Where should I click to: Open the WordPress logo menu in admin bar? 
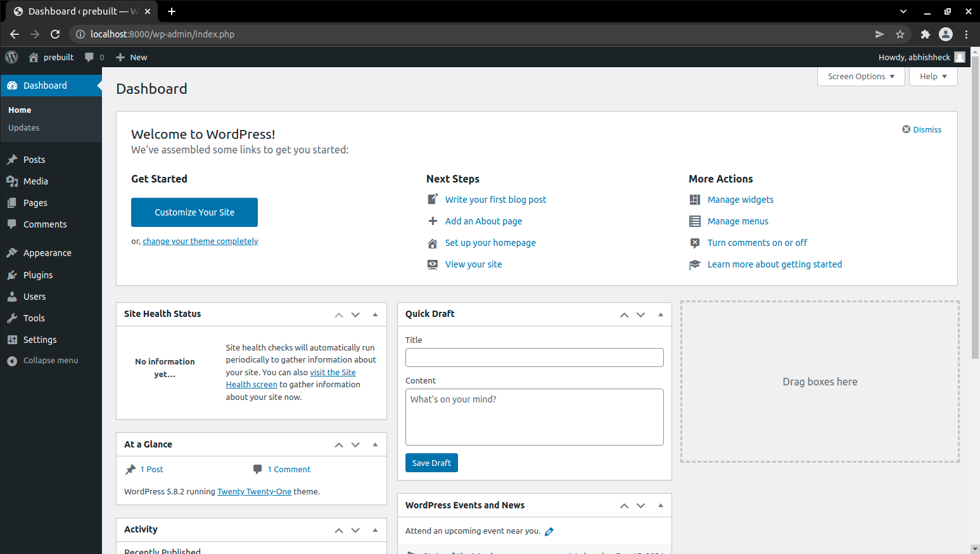coord(11,57)
